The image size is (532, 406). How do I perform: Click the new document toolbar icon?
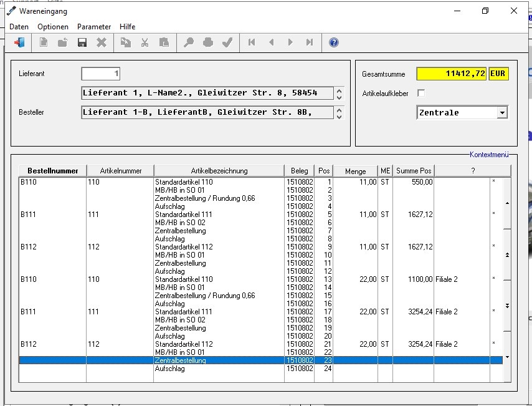[x=44, y=42]
